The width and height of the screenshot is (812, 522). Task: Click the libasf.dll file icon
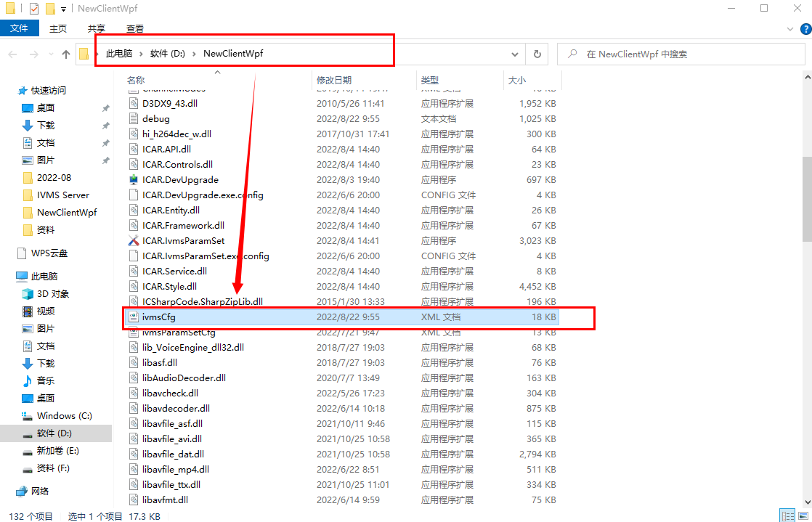(134, 362)
